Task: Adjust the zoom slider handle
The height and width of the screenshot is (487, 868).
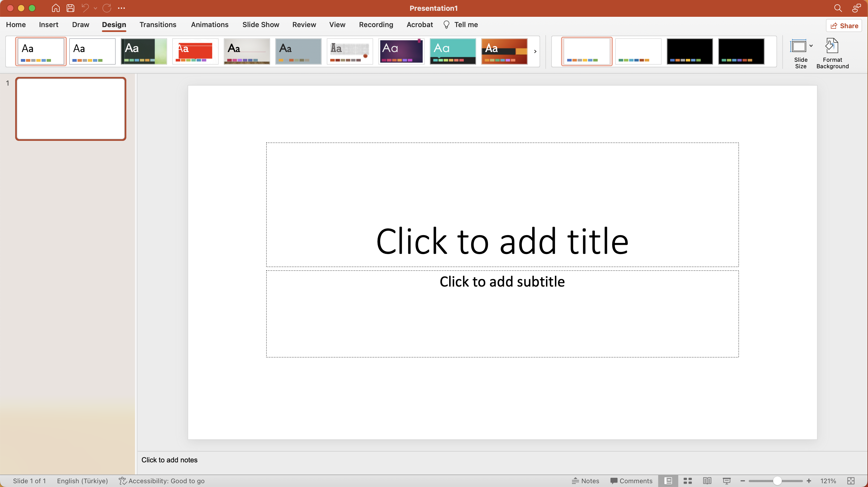Action: [x=777, y=480]
